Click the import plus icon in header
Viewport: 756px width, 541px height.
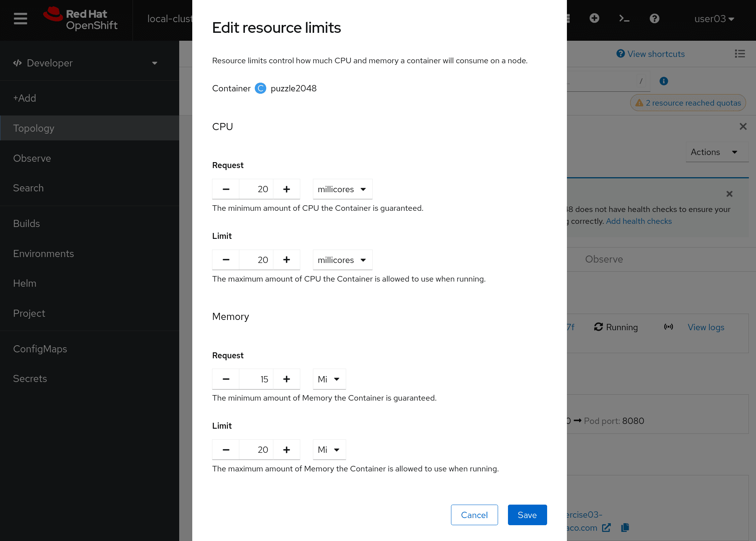pyautogui.click(x=594, y=19)
